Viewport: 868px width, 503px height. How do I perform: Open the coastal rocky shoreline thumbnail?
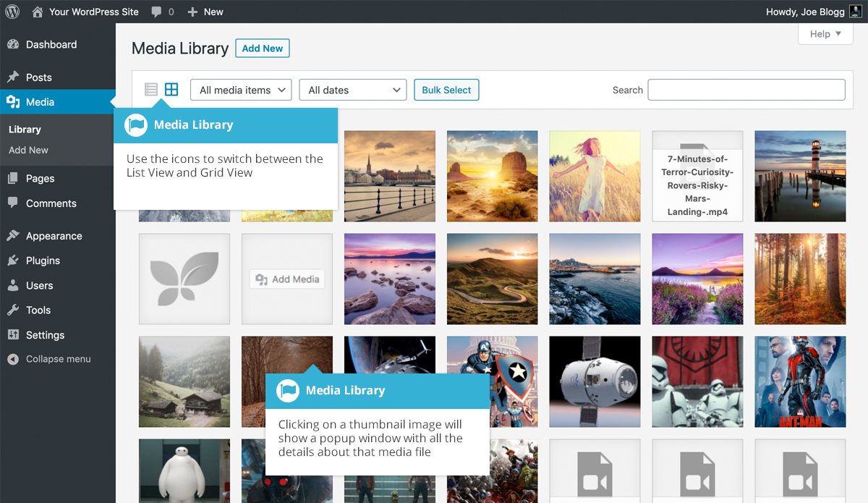[x=595, y=279]
